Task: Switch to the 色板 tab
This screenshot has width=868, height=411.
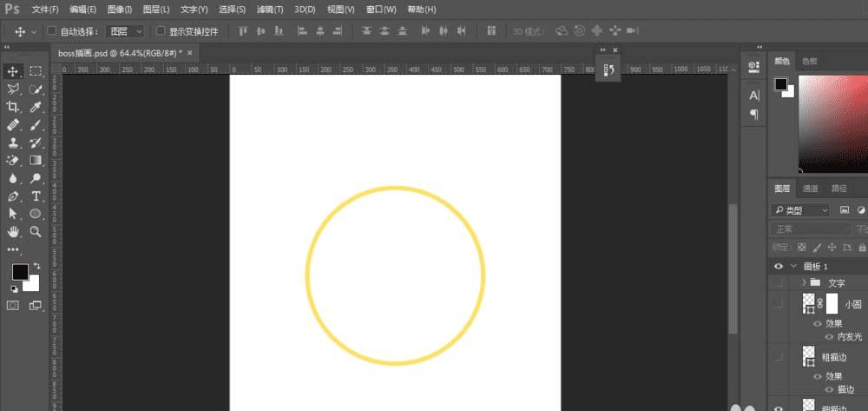Action: tap(810, 61)
